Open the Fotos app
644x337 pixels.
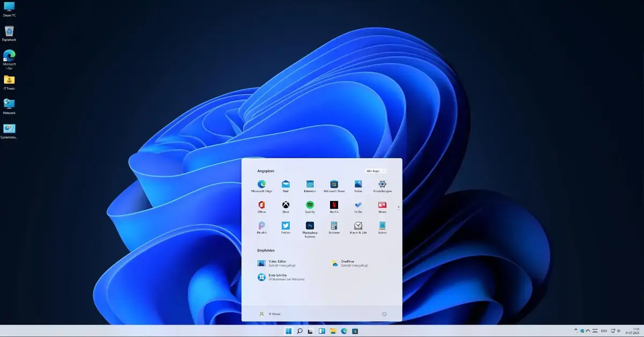tap(358, 185)
